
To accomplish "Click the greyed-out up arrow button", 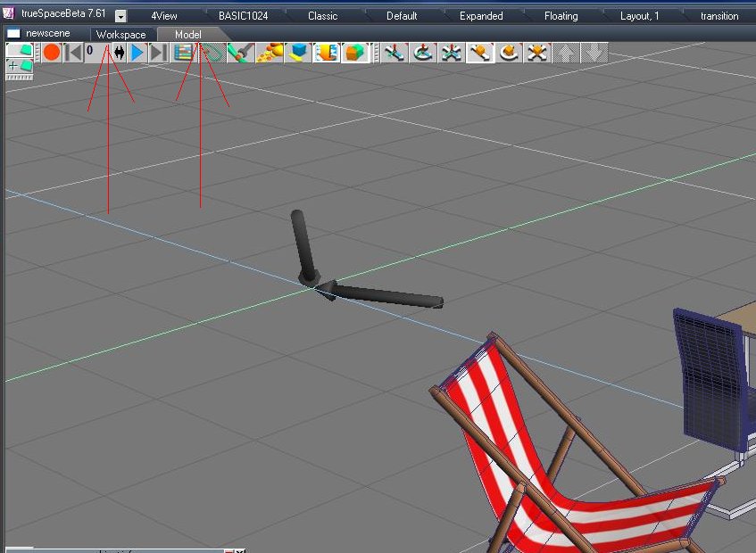I will 566,52.
